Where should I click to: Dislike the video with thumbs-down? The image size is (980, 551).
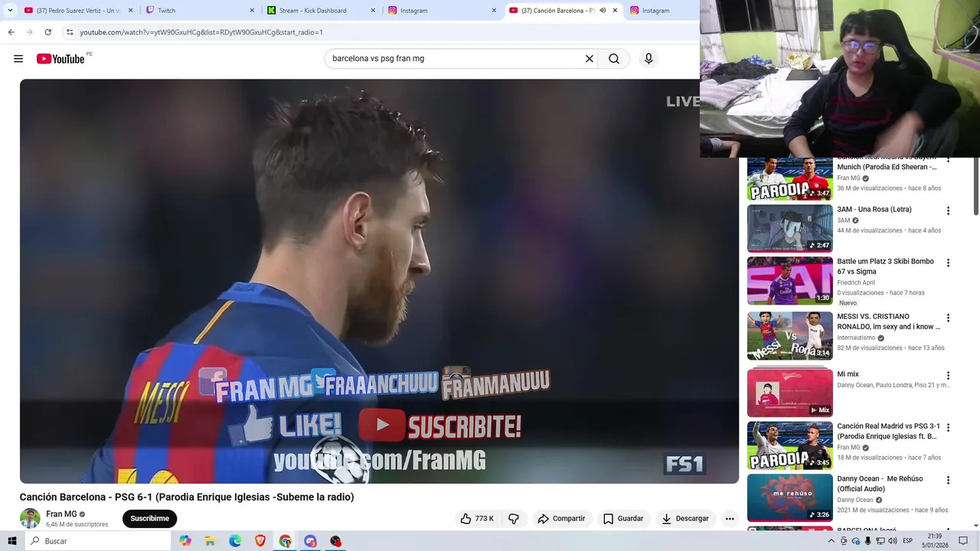click(514, 518)
